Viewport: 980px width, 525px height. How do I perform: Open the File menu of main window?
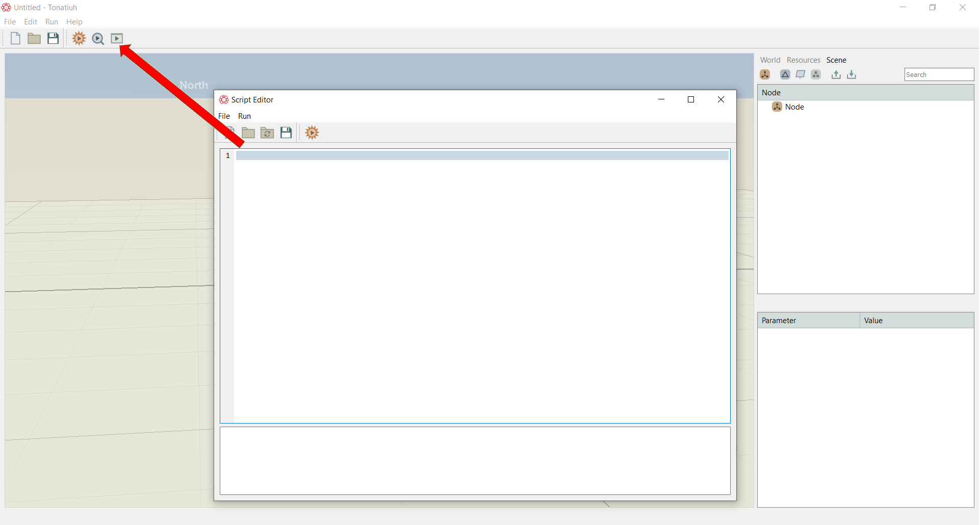10,22
